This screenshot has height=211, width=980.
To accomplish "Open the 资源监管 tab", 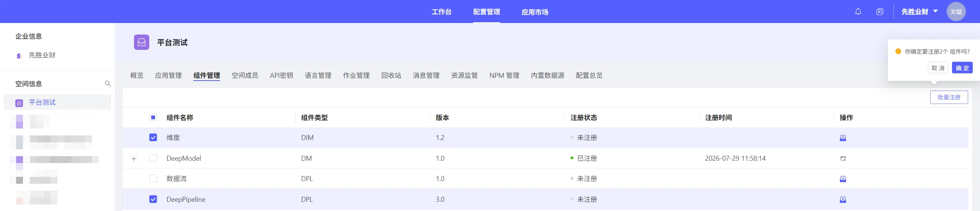I will [x=464, y=75].
